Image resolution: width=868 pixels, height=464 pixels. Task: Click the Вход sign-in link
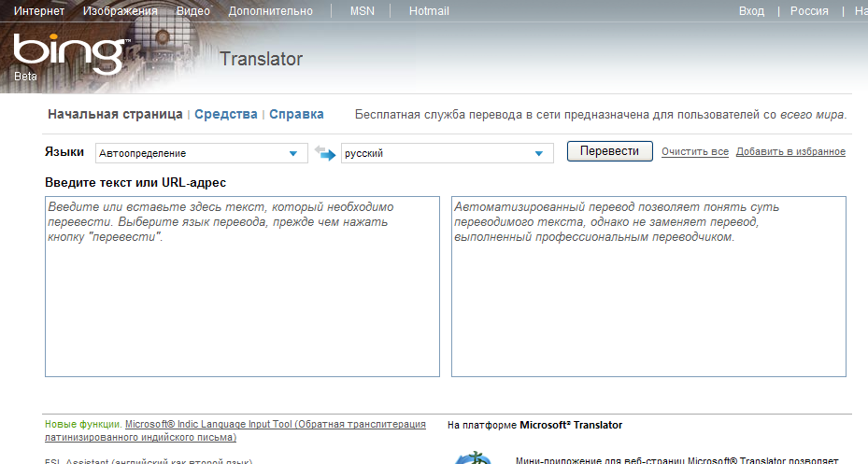751,11
